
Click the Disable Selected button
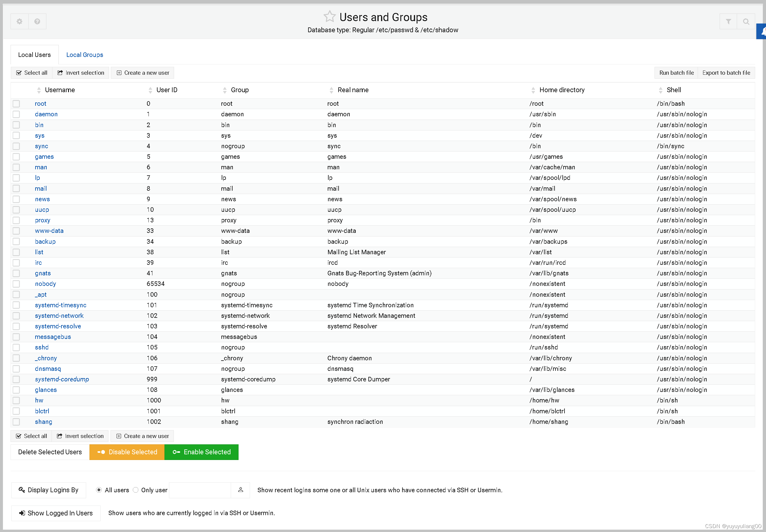pos(127,452)
